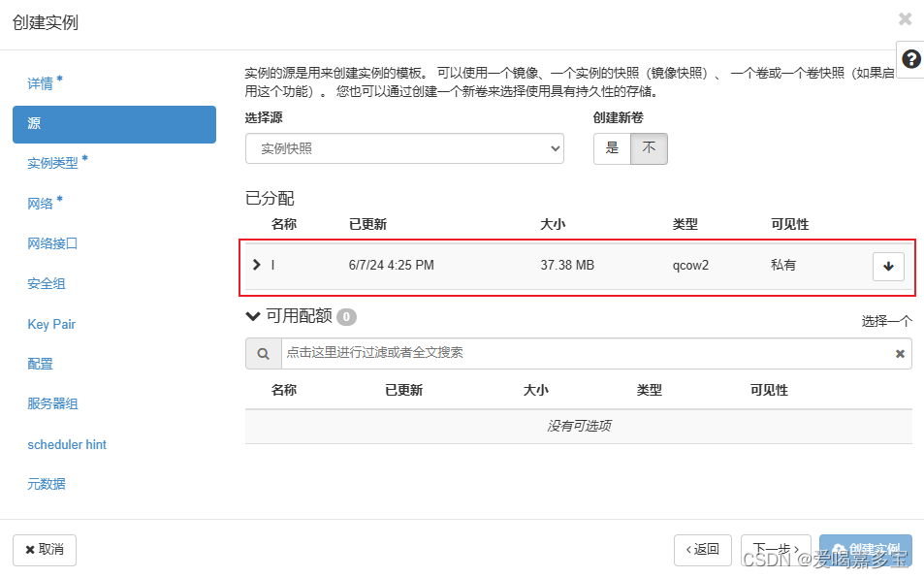This screenshot has width=924, height=578.
Task: Click the 下一步 button
Action: [x=776, y=550]
